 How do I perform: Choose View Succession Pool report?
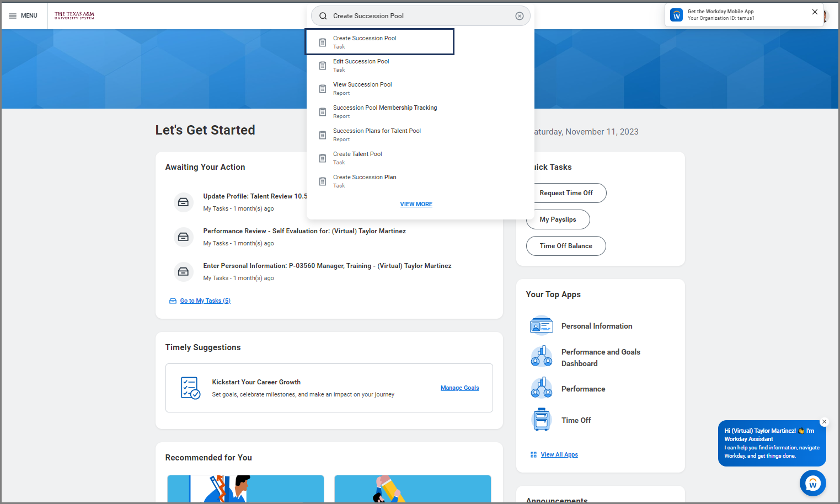[x=362, y=88]
